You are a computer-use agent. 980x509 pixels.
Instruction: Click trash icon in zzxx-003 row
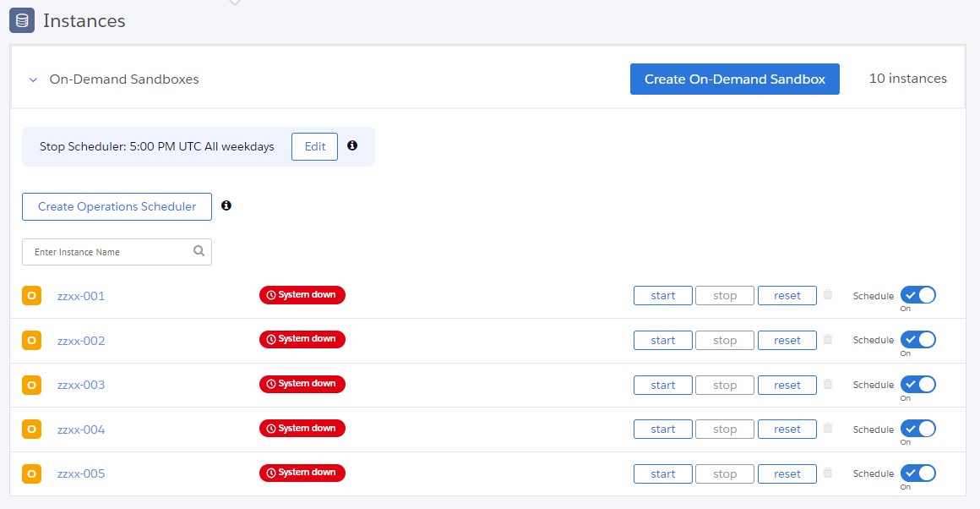827,384
